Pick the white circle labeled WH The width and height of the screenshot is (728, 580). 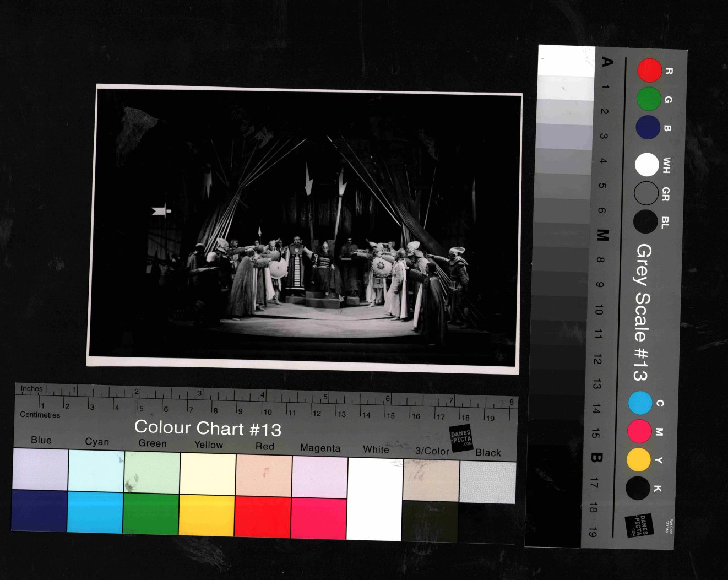click(x=646, y=165)
